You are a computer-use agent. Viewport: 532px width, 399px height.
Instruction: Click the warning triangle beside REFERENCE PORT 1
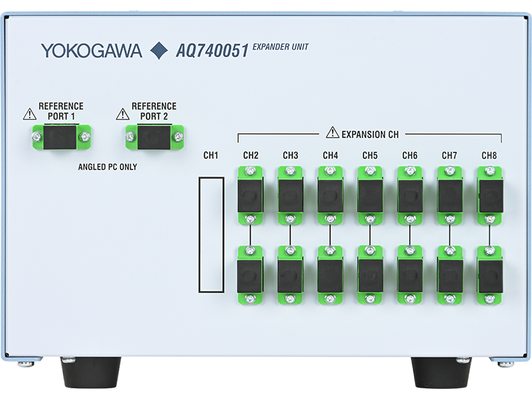[x=29, y=114]
